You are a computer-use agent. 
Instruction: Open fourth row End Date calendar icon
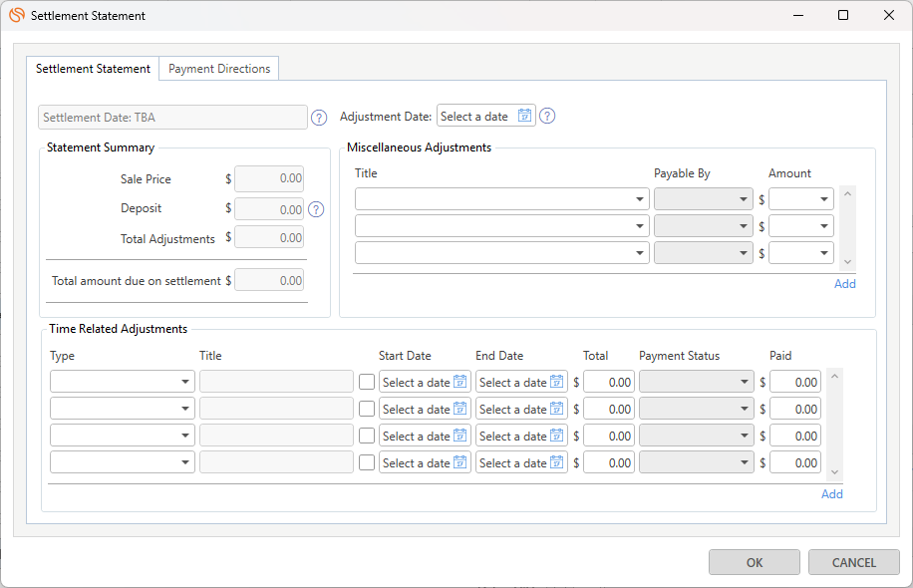pos(557,462)
